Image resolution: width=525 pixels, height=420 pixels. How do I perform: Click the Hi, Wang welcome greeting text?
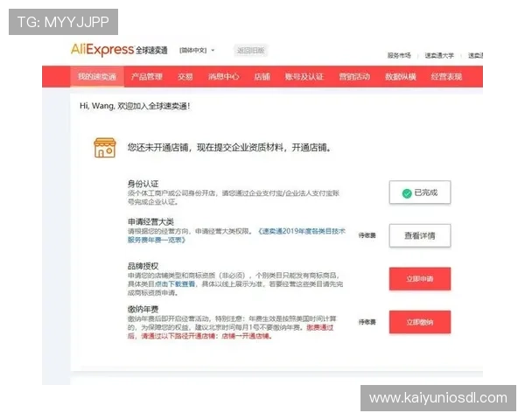click(x=135, y=106)
